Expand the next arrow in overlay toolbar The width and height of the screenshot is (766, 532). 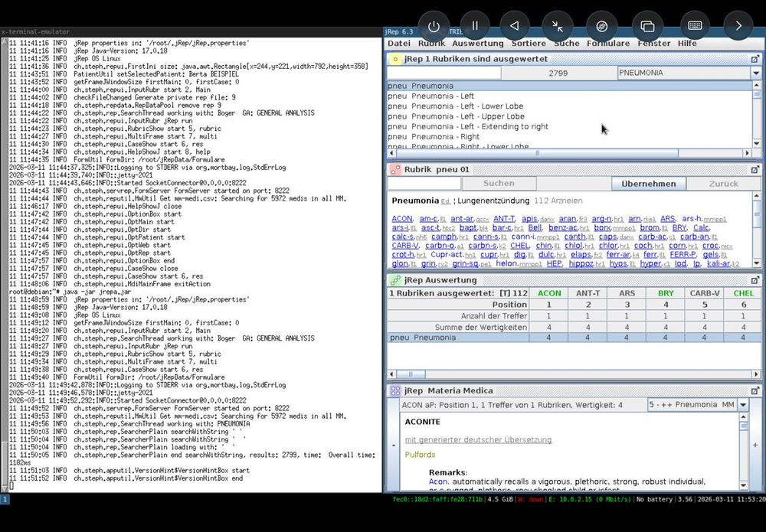pos(738,26)
